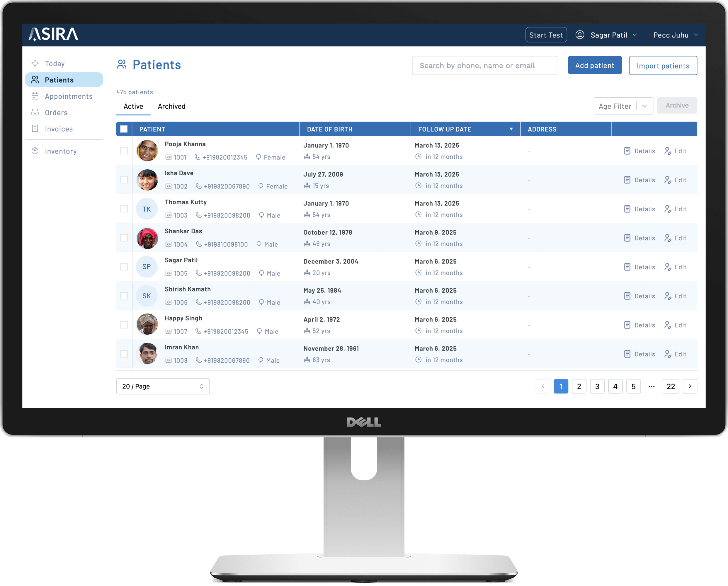Click the patient profile icon for Pooja Khanna
The width and height of the screenshot is (728, 586).
pos(147,151)
